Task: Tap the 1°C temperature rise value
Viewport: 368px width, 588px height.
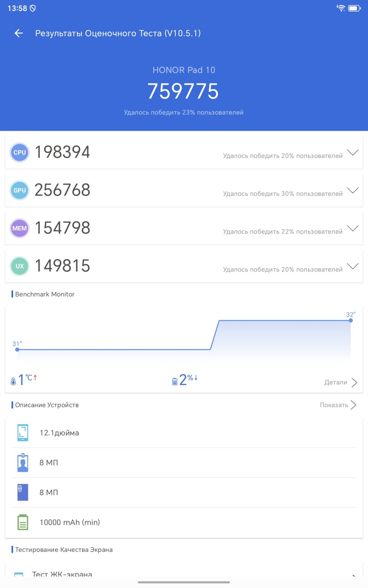Action: click(x=28, y=380)
